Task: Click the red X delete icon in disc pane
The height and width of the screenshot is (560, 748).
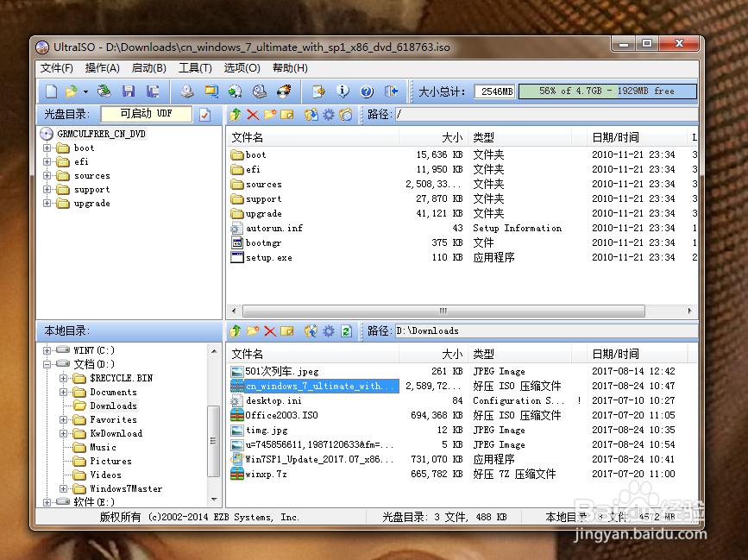Action: click(253, 115)
